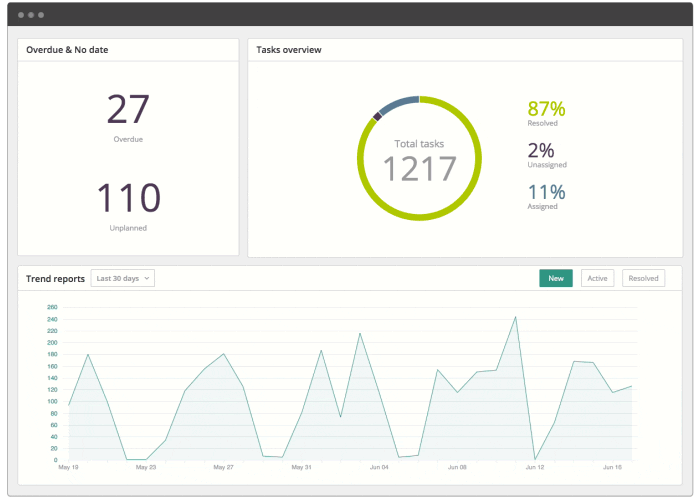This screenshot has height=500, width=700.
Task: Click the Jun 12 label on the x-axis
Action: (534, 467)
